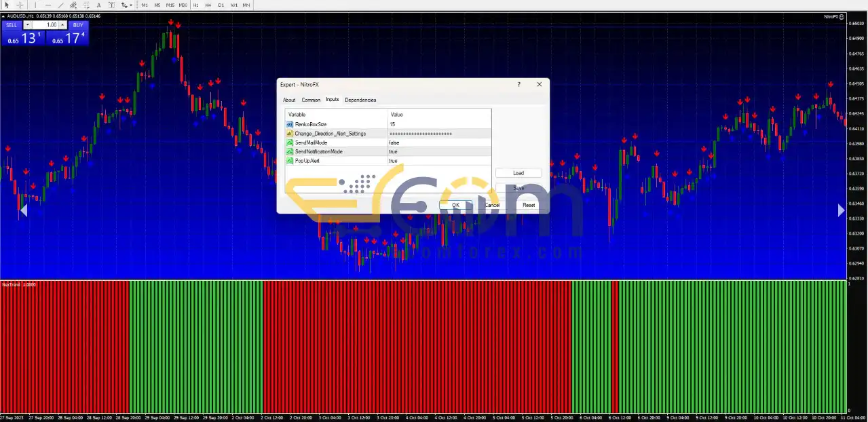The height and width of the screenshot is (422, 868).
Task: Set the H4 timeframe
Action: (208, 5)
